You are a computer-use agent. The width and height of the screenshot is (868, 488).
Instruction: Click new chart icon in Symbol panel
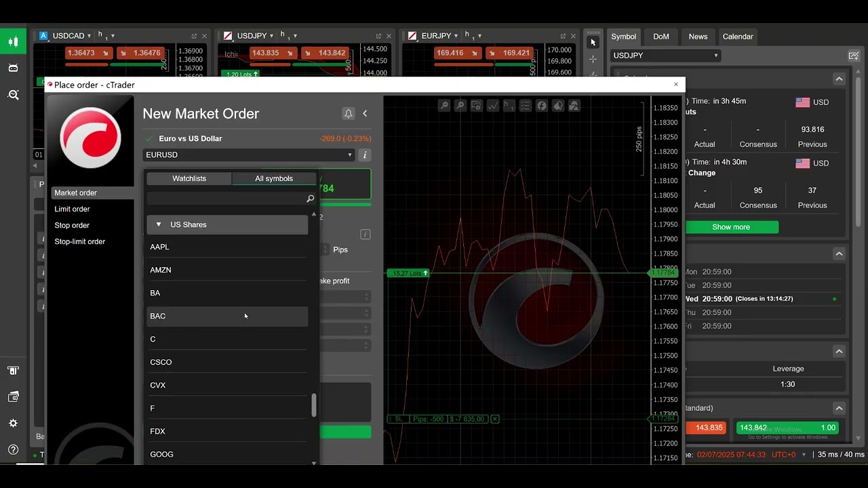click(x=853, y=56)
